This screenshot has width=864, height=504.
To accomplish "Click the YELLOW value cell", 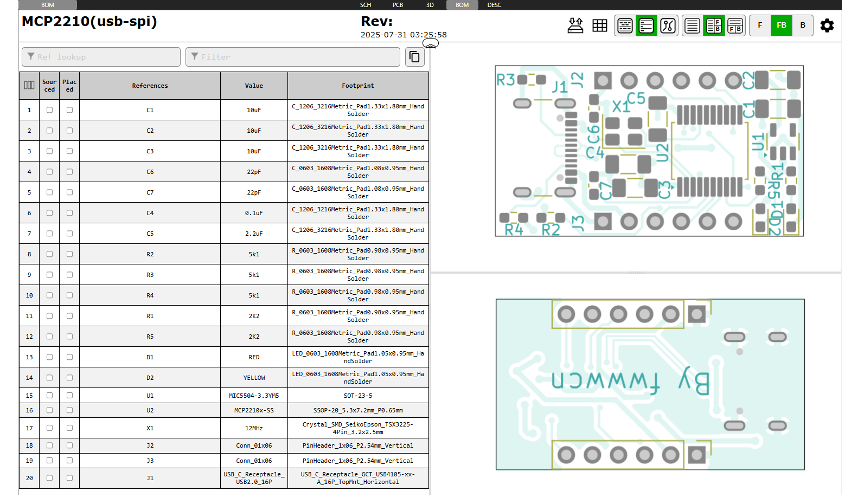I will point(254,378).
